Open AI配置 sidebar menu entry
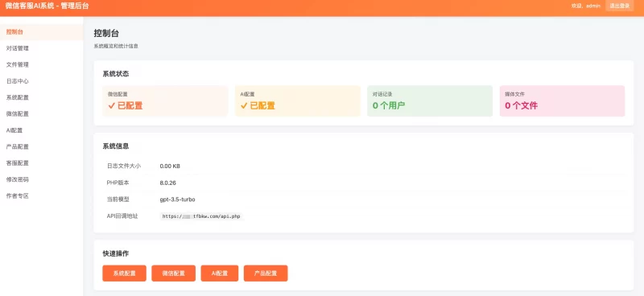Image resolution: width=644 pixels, height=296 pixels. point(42,130)
